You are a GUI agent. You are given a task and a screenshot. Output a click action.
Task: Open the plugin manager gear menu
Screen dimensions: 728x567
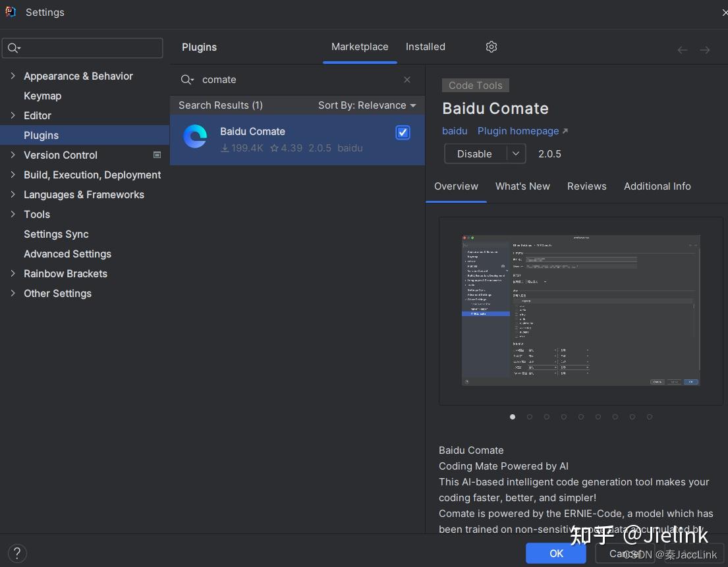(x=491, y=47)
